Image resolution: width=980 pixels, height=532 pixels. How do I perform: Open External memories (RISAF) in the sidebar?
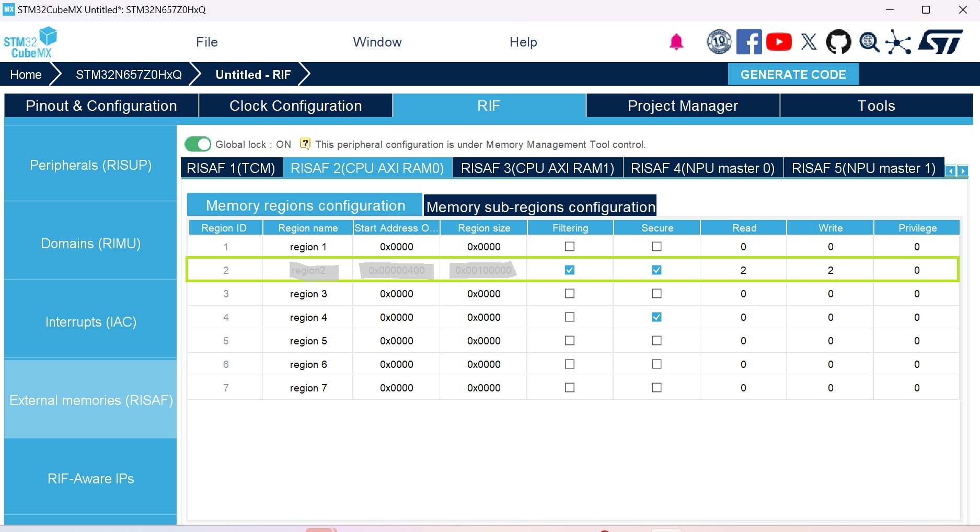pos(90,400)
